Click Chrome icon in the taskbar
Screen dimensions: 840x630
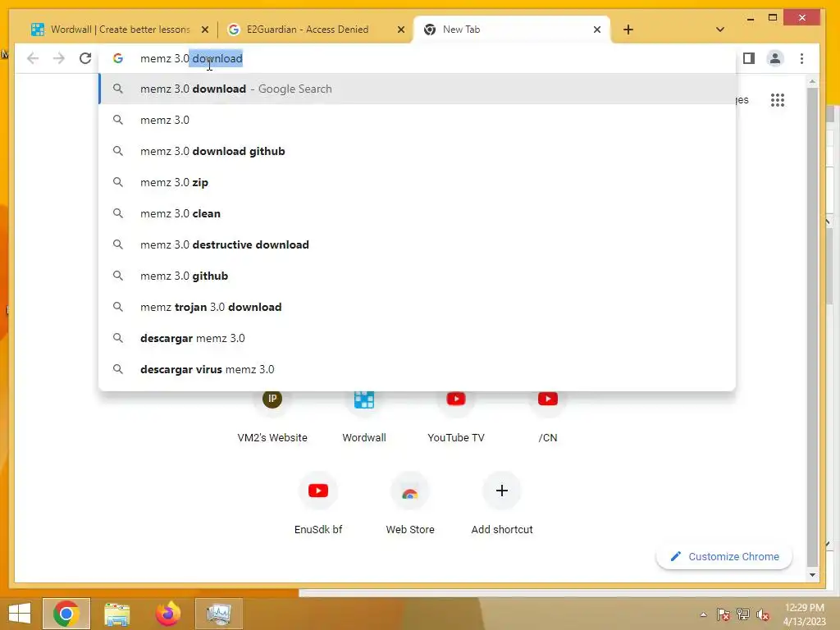66,614
